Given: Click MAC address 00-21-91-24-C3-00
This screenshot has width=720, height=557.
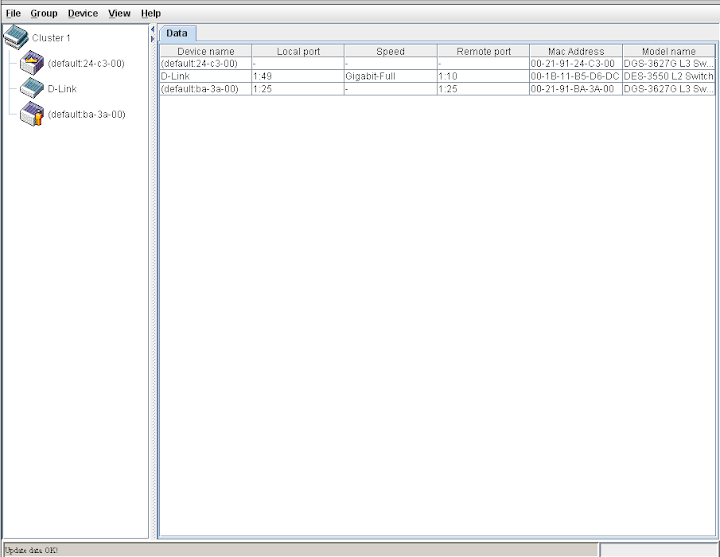Looking at the screenshot, I should (x=576, y=63).
